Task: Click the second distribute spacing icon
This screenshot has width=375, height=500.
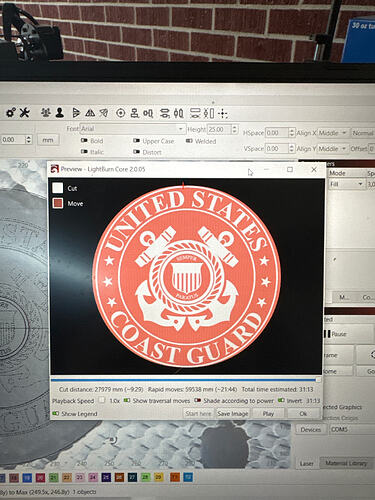Action: (179, 113)
